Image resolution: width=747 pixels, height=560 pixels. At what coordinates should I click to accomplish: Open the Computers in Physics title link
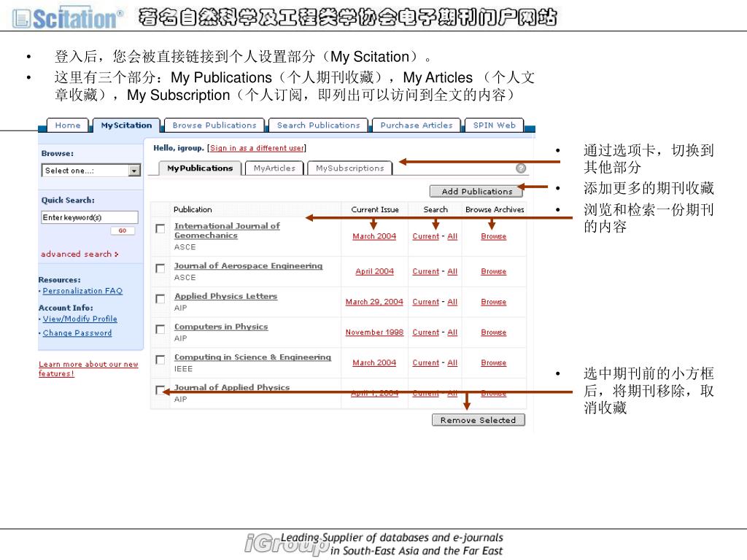(221, 327)
